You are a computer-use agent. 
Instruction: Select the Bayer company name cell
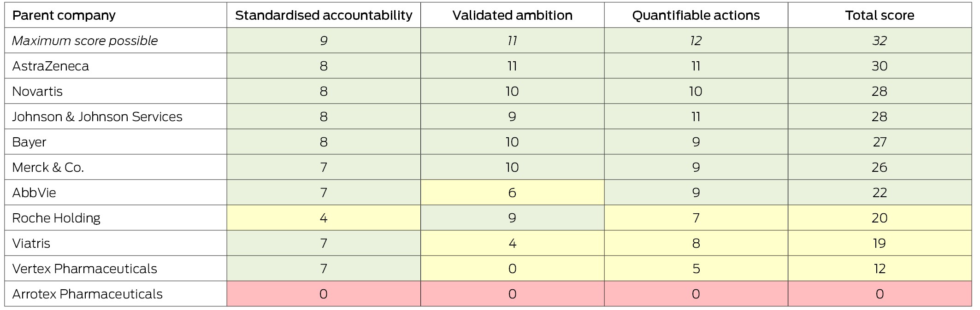click(x=29, y=142)
